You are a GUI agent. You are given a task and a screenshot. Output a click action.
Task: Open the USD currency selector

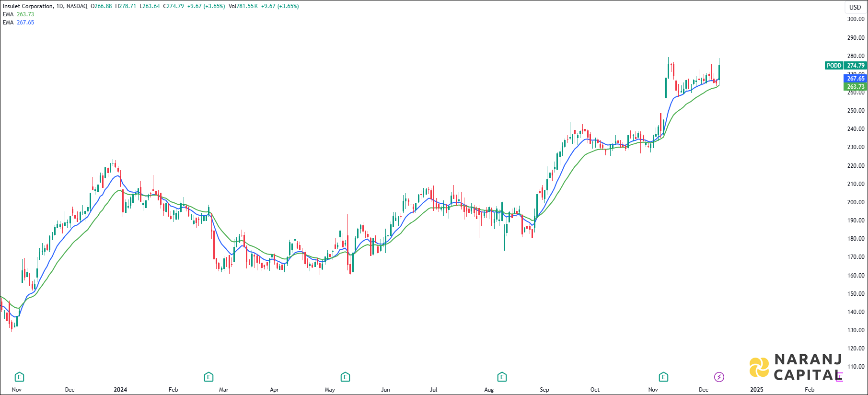(855, 7)
